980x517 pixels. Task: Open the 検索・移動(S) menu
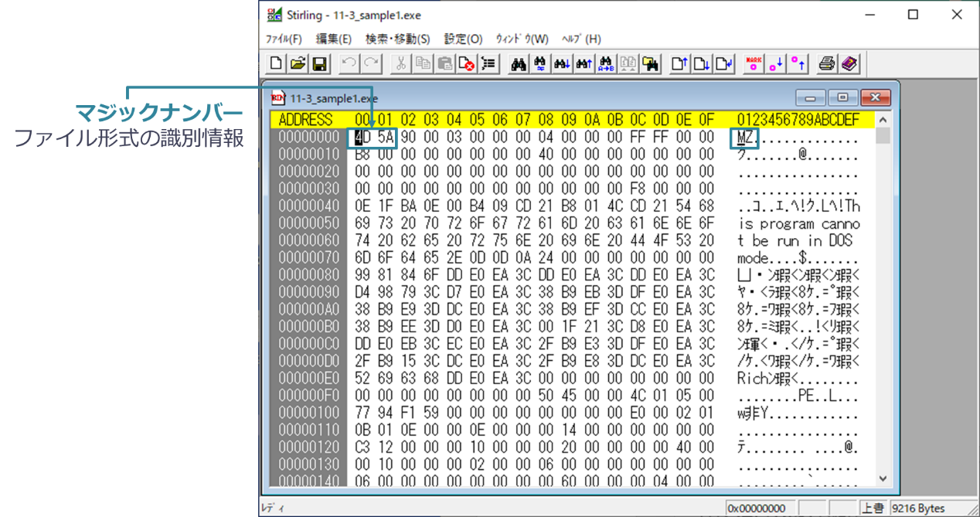[x=397, y=39]
